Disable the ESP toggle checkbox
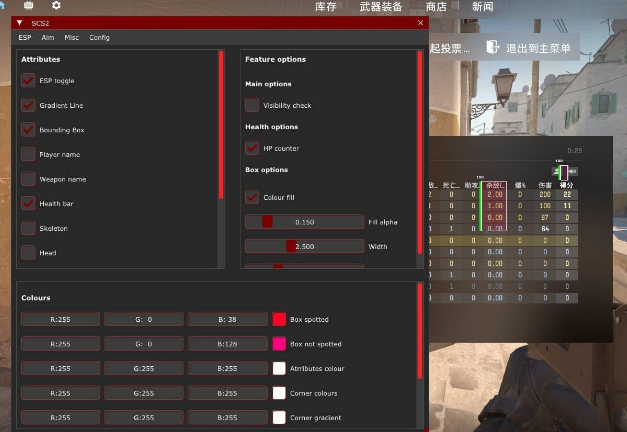The width and height of the screenshot is (627, 432). [28, 80]
